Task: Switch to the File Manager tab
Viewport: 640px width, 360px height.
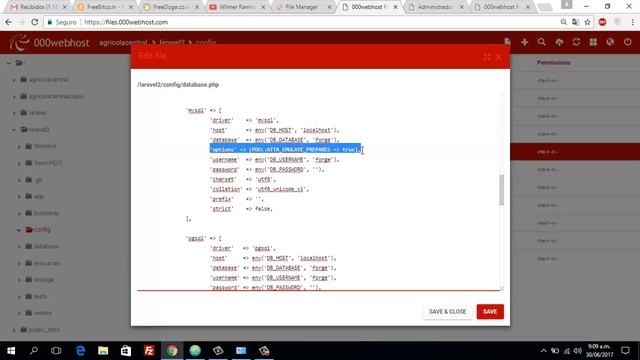Action: point(303,7)
